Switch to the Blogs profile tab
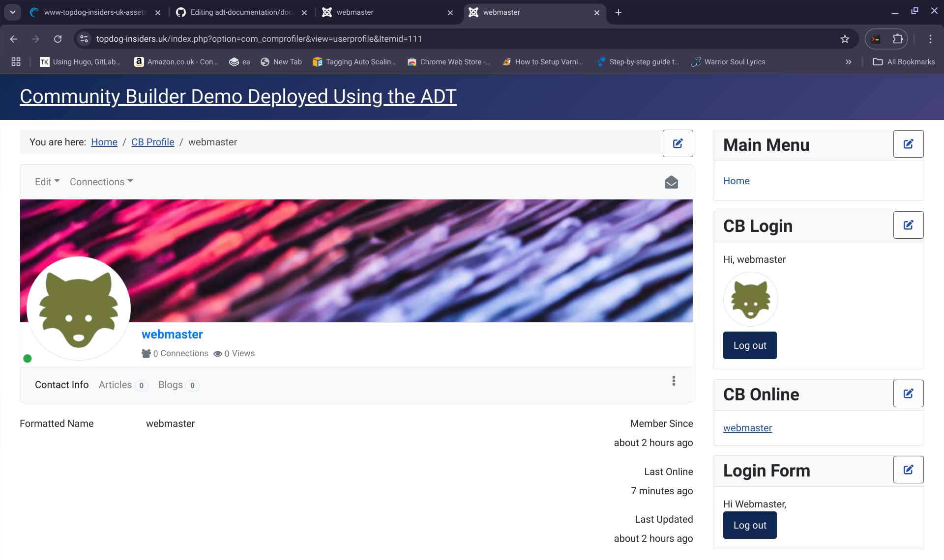The image size is (944, 560). pos(171,385)
